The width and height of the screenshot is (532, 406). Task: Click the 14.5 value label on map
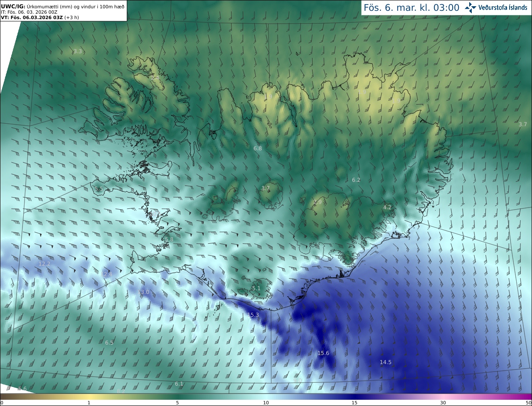(386, 362)
